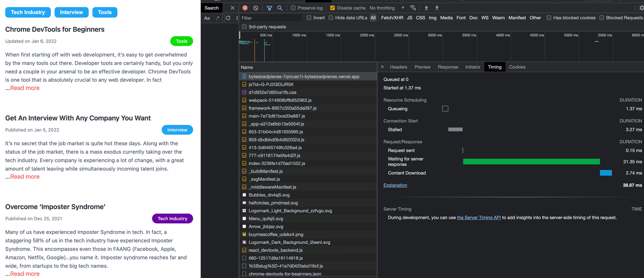Clear the network log

[256, 8]
